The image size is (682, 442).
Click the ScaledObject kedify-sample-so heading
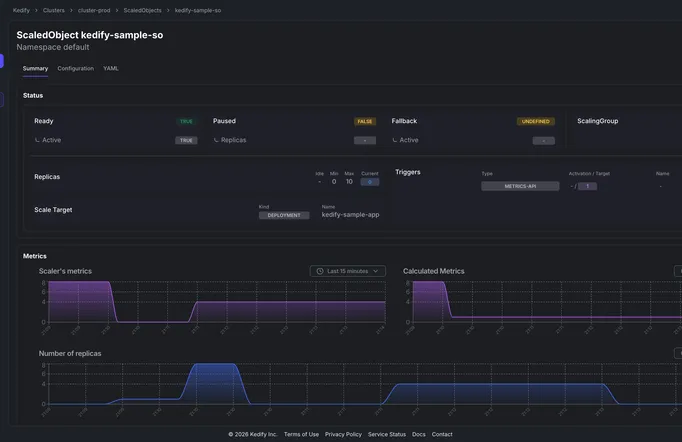coord(90,35)
